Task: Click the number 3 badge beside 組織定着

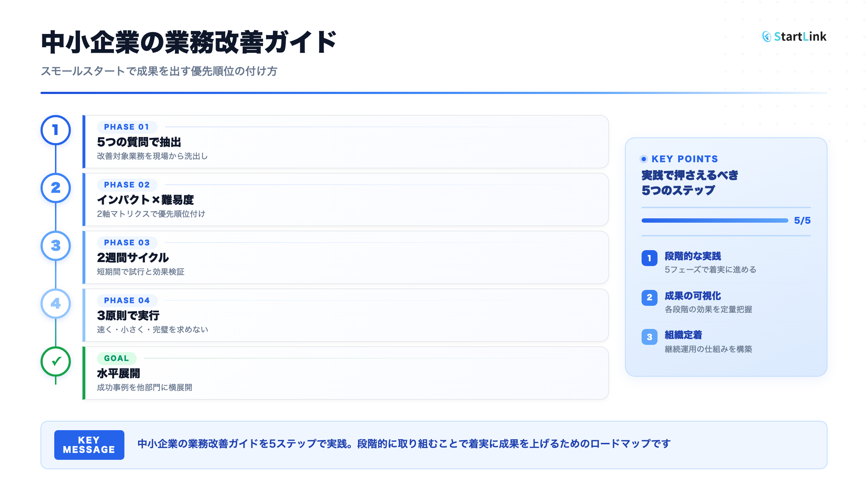Action: tap(649, 337)
